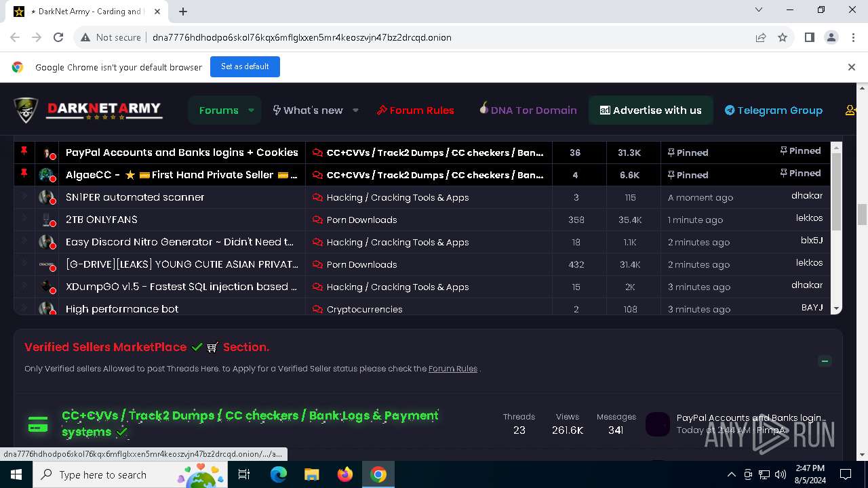Bookmark this tab with star icon

tap(783, 37)
